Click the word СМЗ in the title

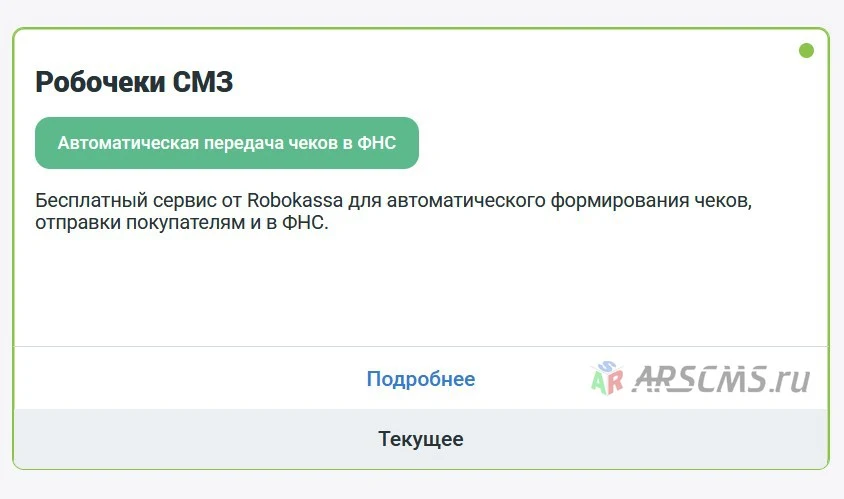pos(203,82)
